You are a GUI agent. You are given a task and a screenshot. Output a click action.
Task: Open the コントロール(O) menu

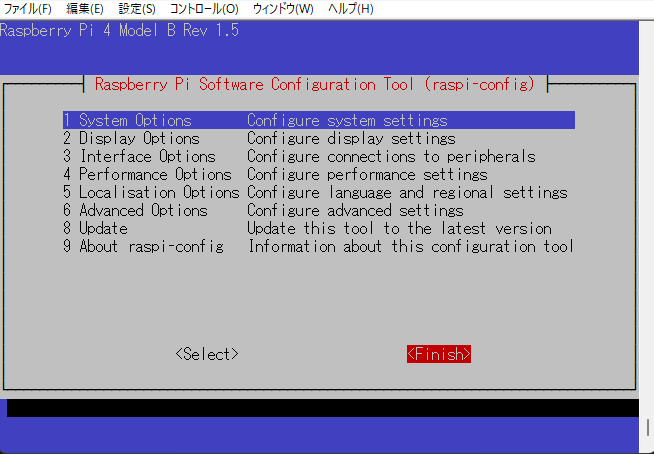click(203, 9)
